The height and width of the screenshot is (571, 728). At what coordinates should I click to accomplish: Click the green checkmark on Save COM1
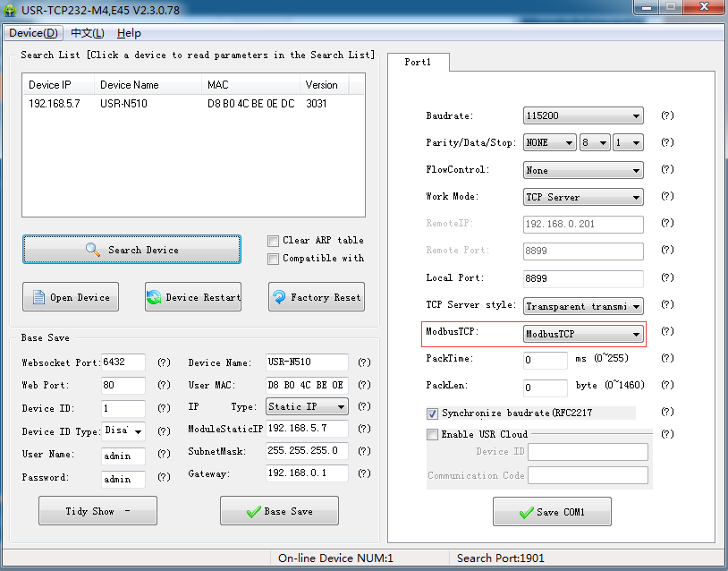pos(526,513)
